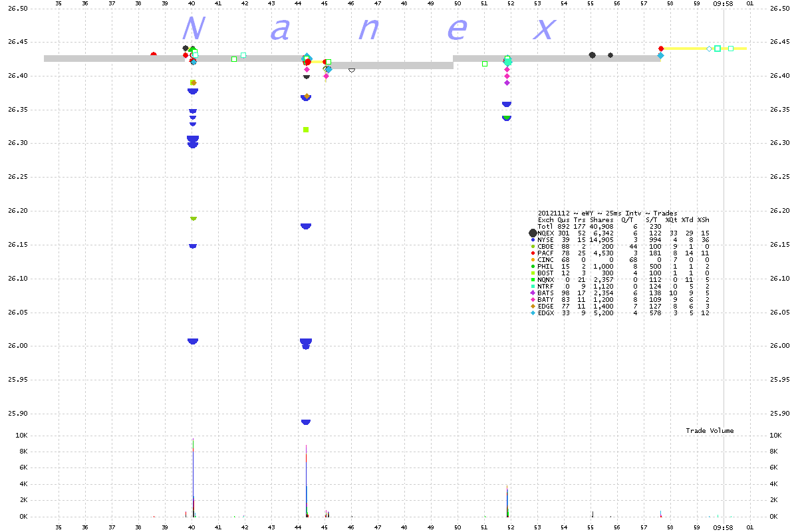This screenshot has height=532, width=798.
Task: Select lime square marker near 26.32
Action: coord(306,130)
